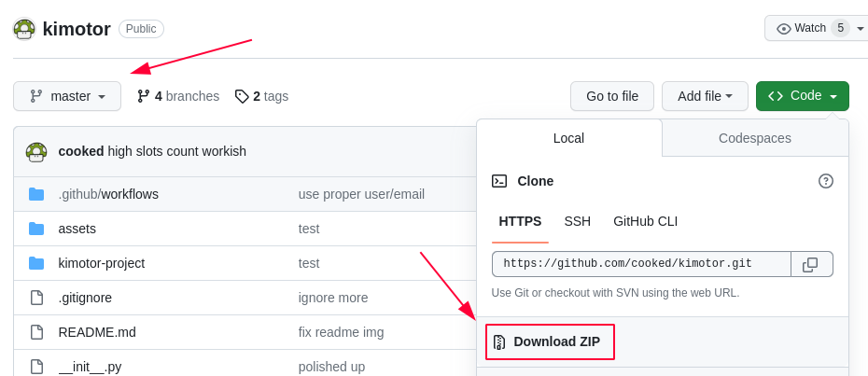Click the kimotor owner mushroom avatar
This screenshot has height=376, width=868.
pyautogui.click(x=24, y=29)
